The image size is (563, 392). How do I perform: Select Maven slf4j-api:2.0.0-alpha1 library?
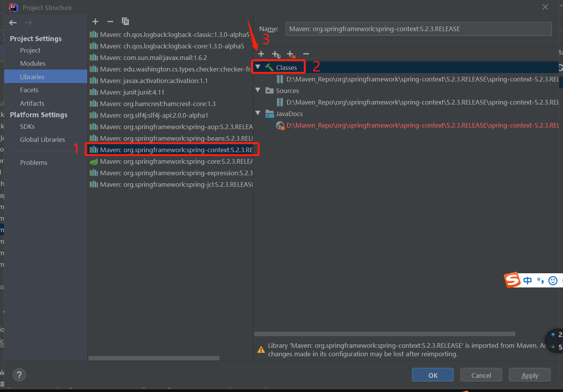170,115
